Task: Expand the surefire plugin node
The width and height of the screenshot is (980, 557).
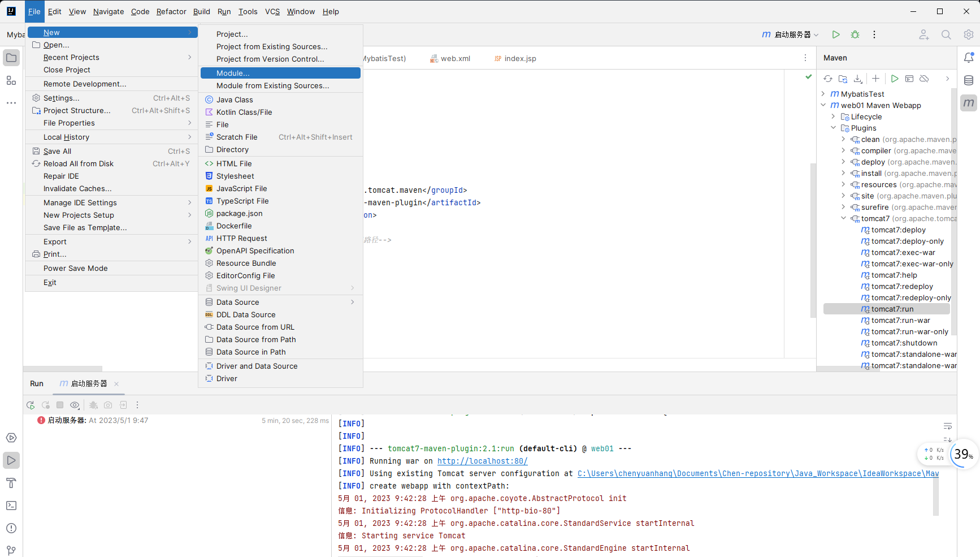Action: [844, 207]
